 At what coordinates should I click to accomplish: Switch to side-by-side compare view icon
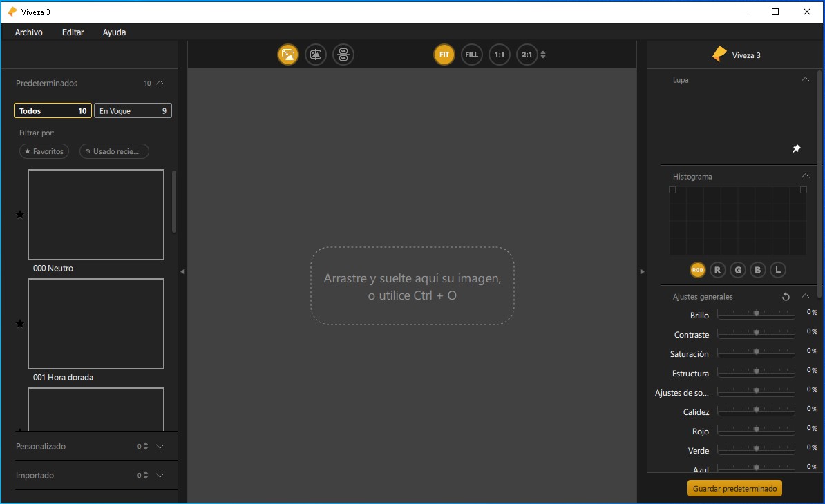click(343, 55)
